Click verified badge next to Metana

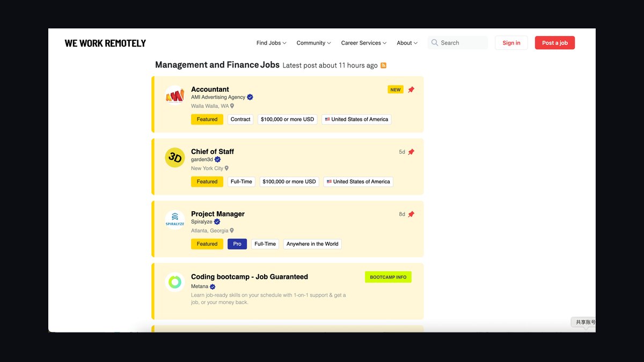point(213,286)
